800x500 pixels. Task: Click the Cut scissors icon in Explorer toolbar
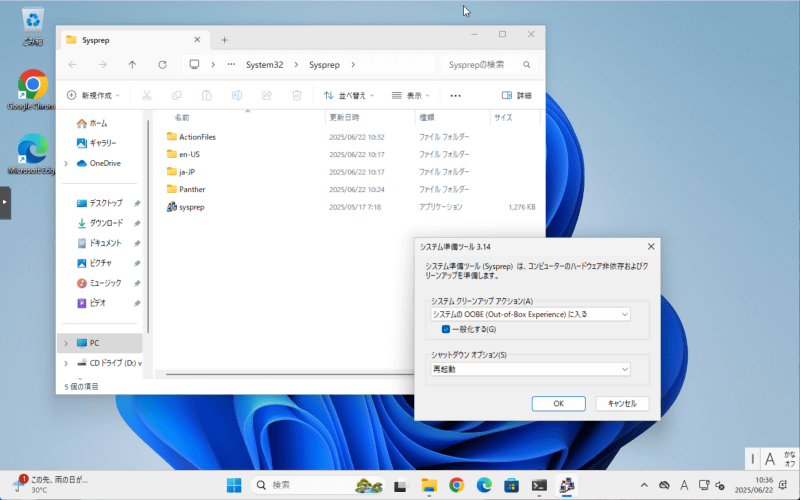click(146, 95)
